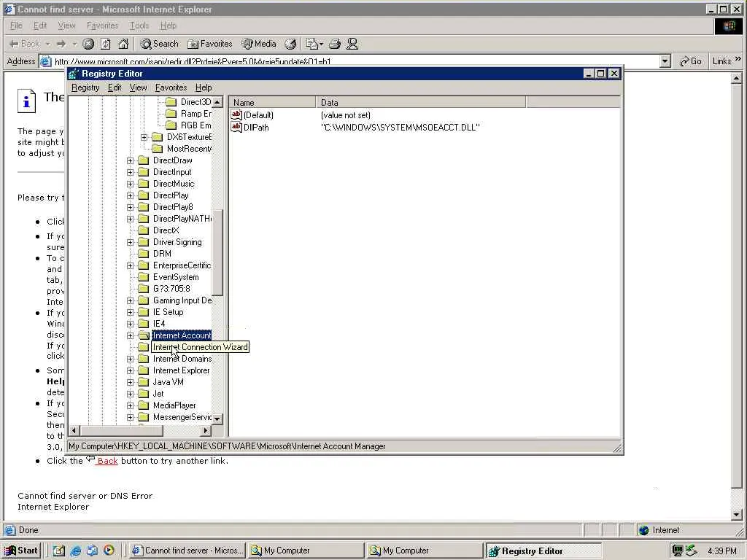Viewport: 747px width, 560px height.
Task: Click the History icon in Internet Explorer toolbar
Action: coord(290,44)
